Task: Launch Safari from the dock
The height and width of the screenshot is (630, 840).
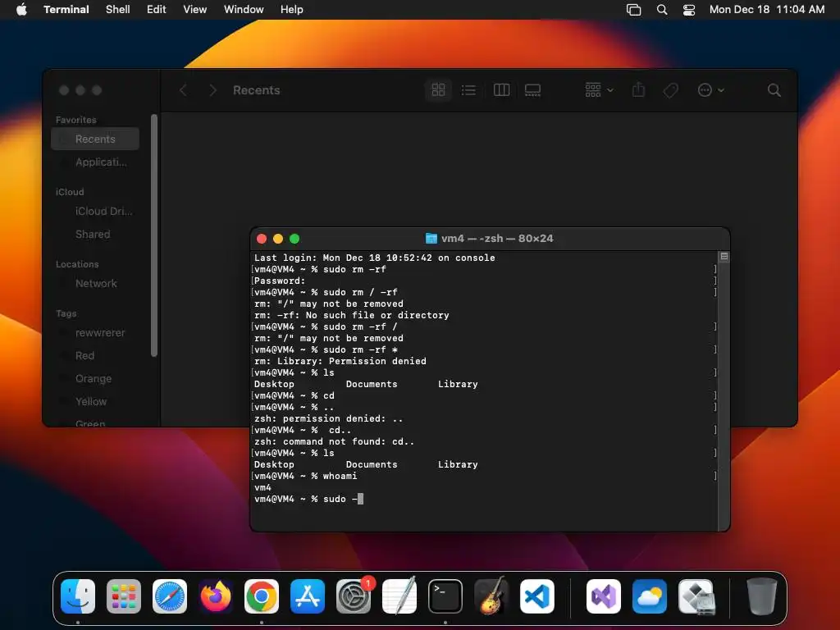Action: 170,596
